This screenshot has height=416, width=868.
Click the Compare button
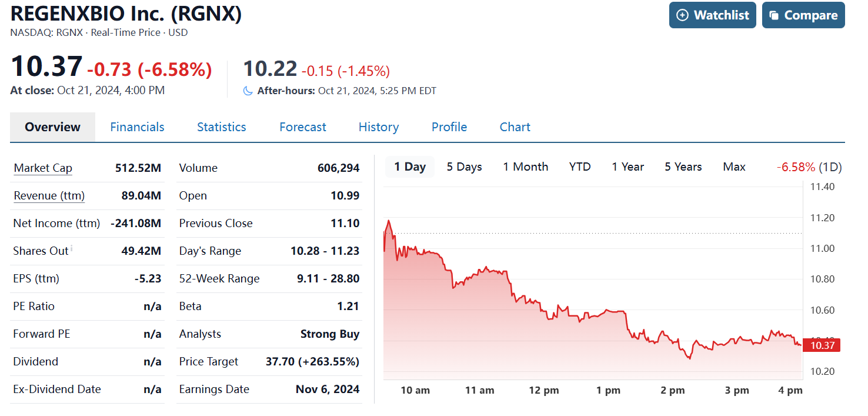pyautogui.click(x=803, y=15)
